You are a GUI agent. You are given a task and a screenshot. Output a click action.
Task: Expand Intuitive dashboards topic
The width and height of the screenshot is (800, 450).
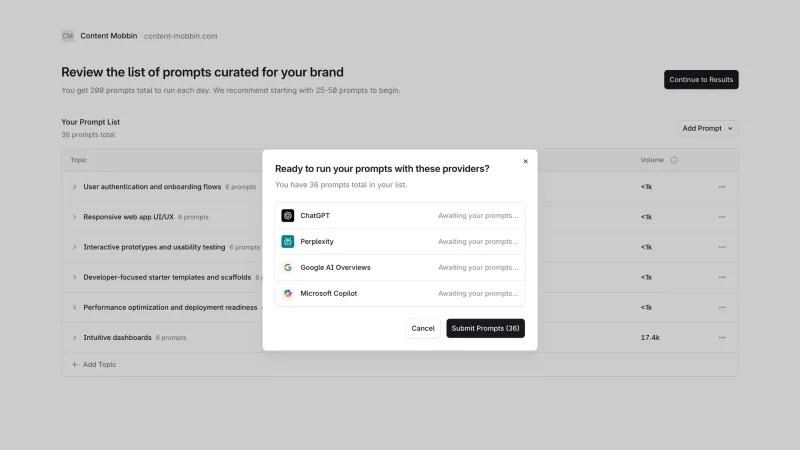pyautogui.click(x=74, y=337)
